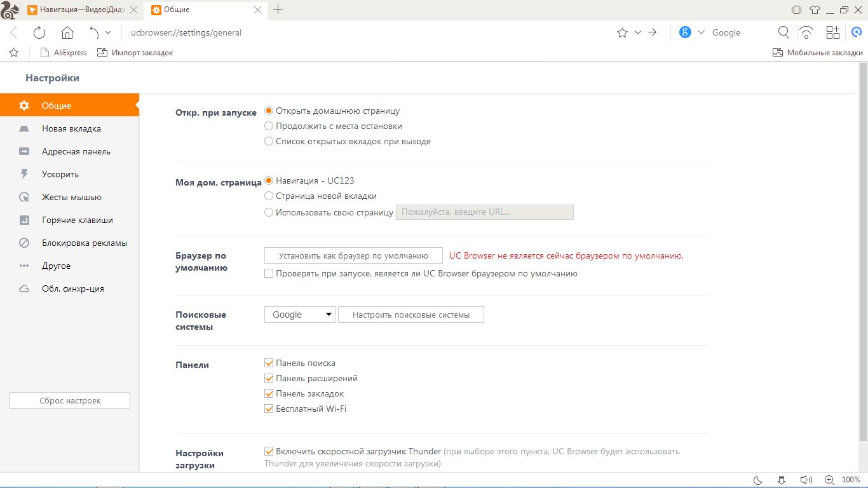Open the Google search engine dropdown in settings
Screen dimensions: 868x488
point(300,315)
